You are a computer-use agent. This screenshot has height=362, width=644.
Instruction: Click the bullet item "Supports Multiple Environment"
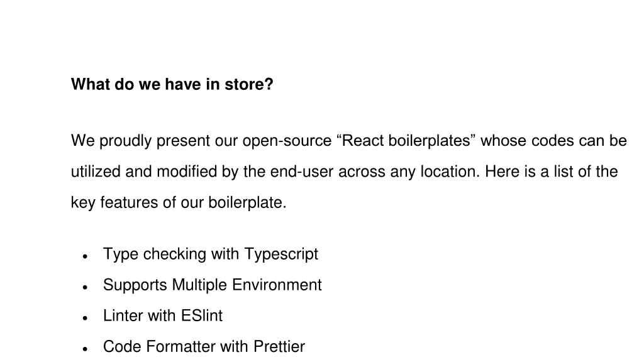pyautogui.click(x=213, y=285)
